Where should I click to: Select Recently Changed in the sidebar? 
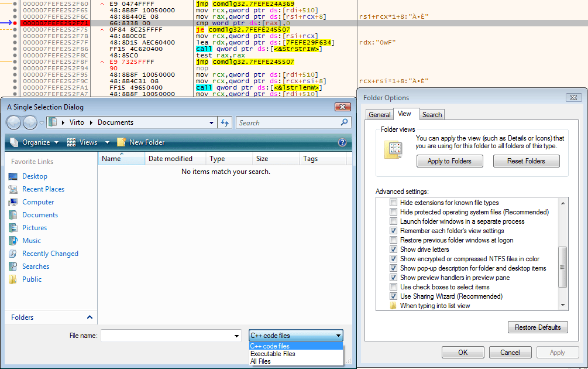pos(50,253)
